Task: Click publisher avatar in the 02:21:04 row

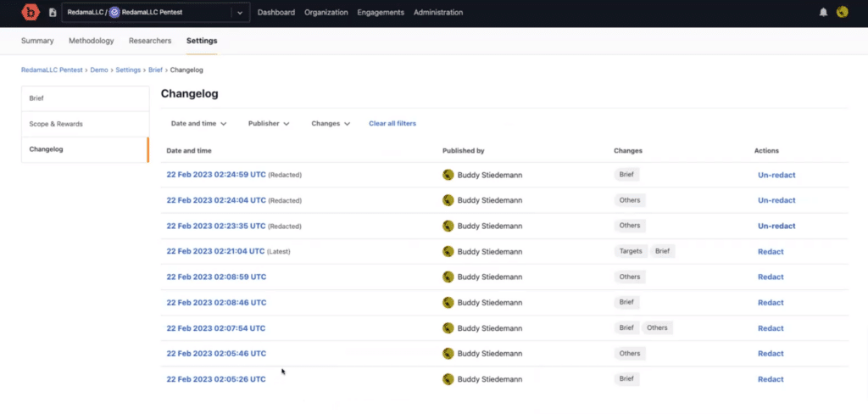Action: pos(448,251)
